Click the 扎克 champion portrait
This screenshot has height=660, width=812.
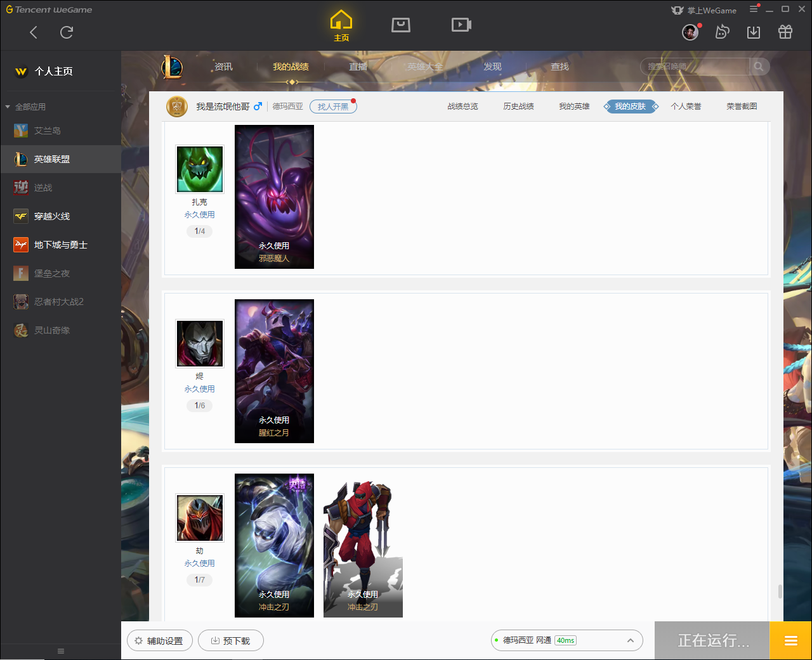point(200,169)
